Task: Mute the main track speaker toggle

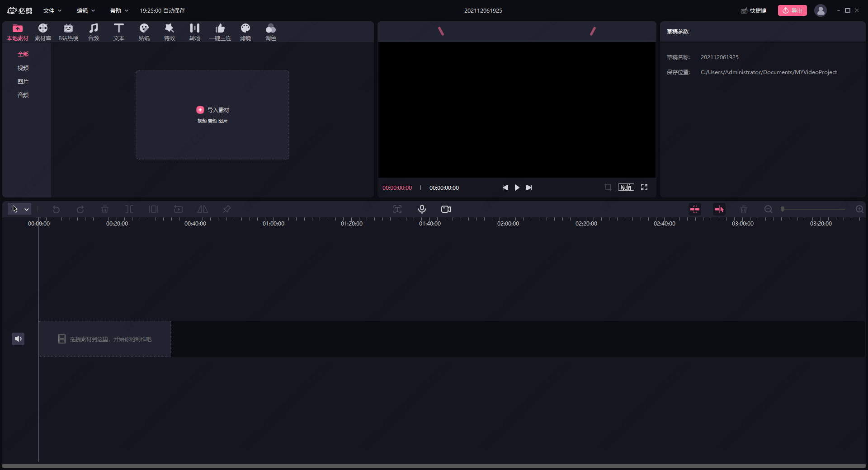Action: [18, 339]
